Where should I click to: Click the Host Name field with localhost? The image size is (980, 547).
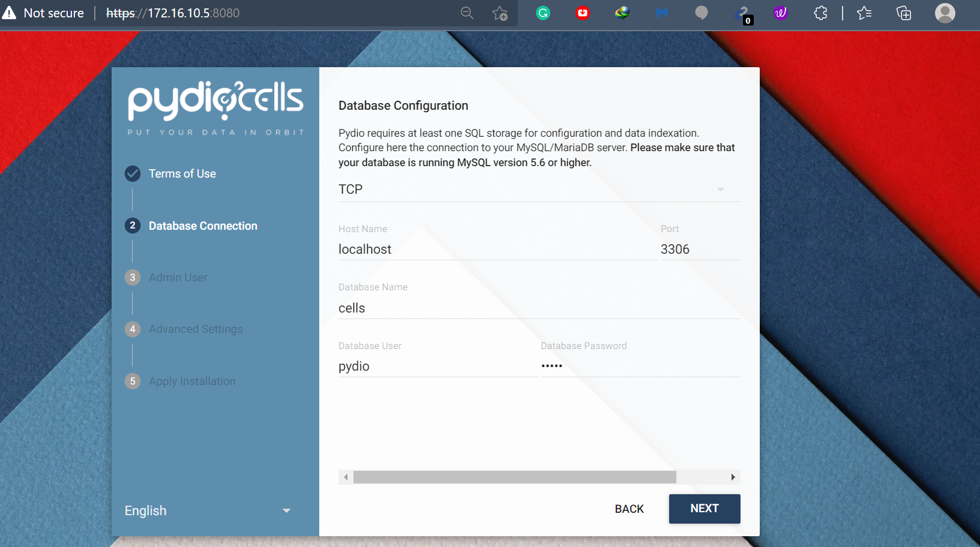coord(498,250)
